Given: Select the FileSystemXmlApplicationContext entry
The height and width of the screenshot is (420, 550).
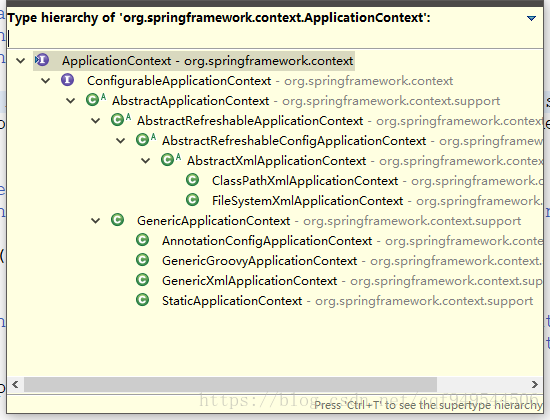Looking at the screenshot, I should click(377, 201).
